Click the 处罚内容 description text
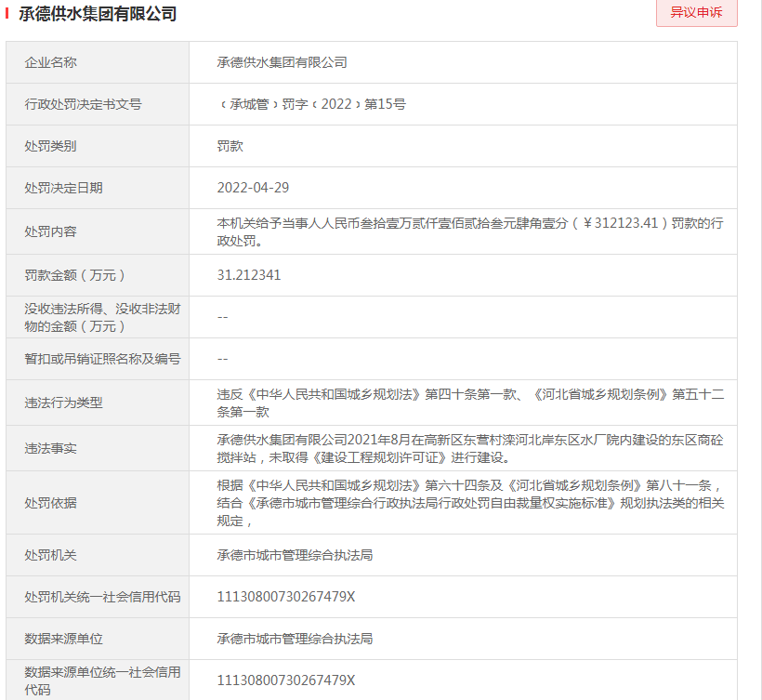Viewport: 762px width, 700px height. point(469,231)
